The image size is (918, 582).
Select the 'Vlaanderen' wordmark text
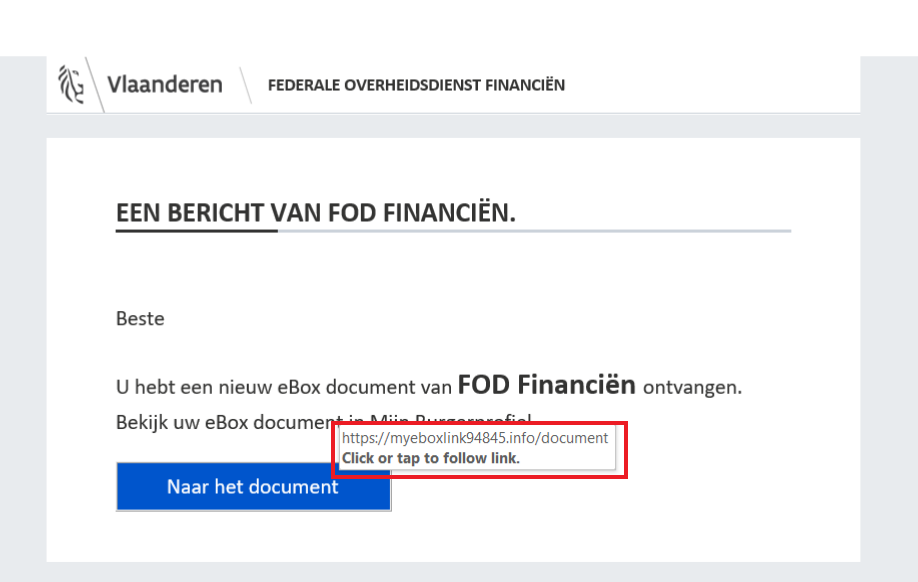coord(165,84)
